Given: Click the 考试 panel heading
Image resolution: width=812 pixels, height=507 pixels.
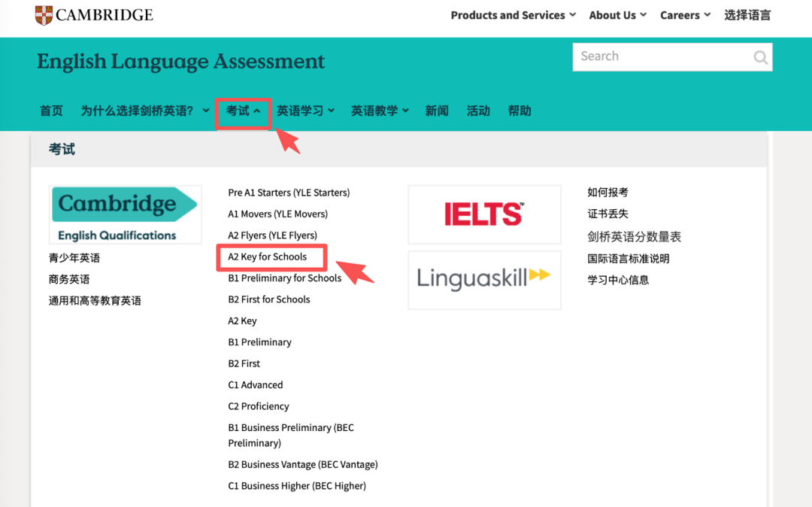Looking at the screenshot, I should click(x=62, y=150).
